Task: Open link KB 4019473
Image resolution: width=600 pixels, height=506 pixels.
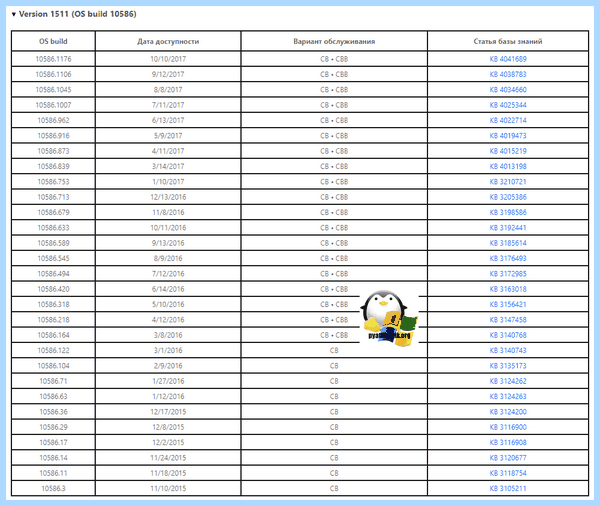Action: click(x=508, y=135)
